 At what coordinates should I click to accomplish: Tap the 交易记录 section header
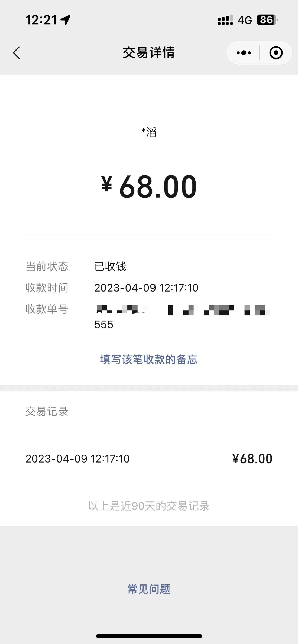click(x=47, y=411)
